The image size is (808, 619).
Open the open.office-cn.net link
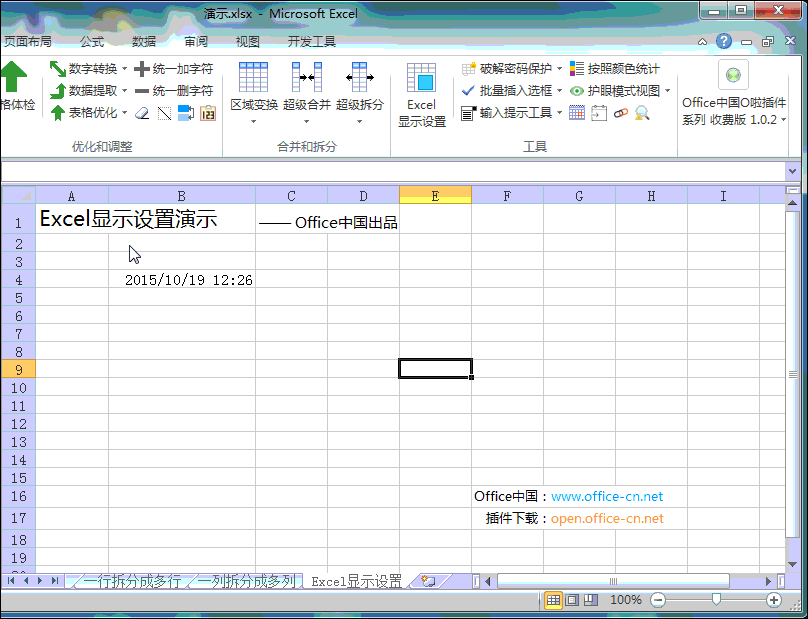[x=607, y=518]
